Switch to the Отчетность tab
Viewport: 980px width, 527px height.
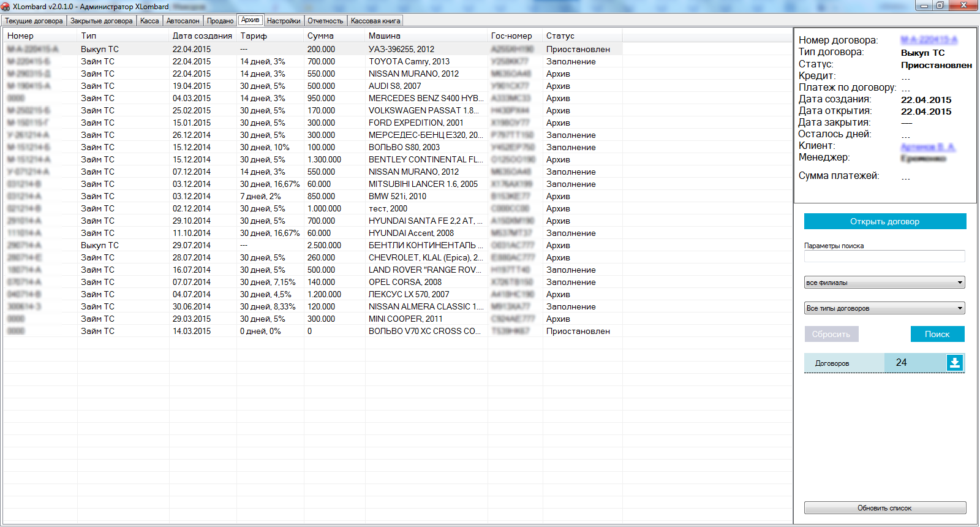click(325, 21)
